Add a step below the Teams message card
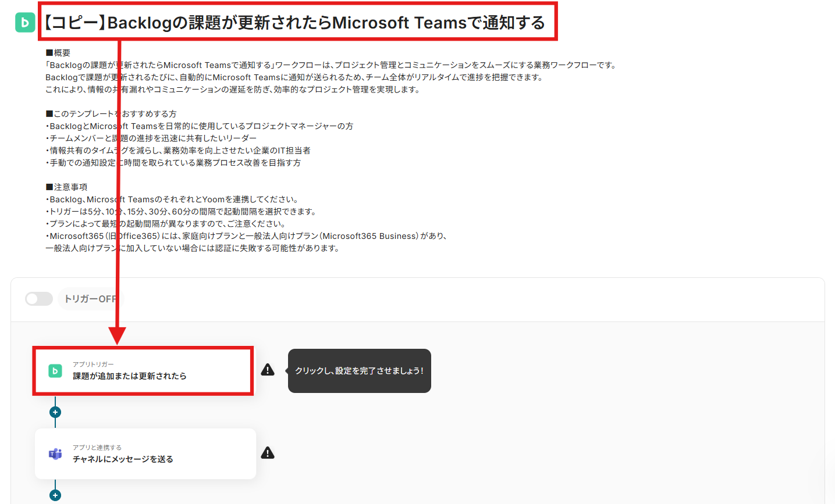The height and width of the screenshot is (504, 835). pyautogui.click(x=55, y=495)
